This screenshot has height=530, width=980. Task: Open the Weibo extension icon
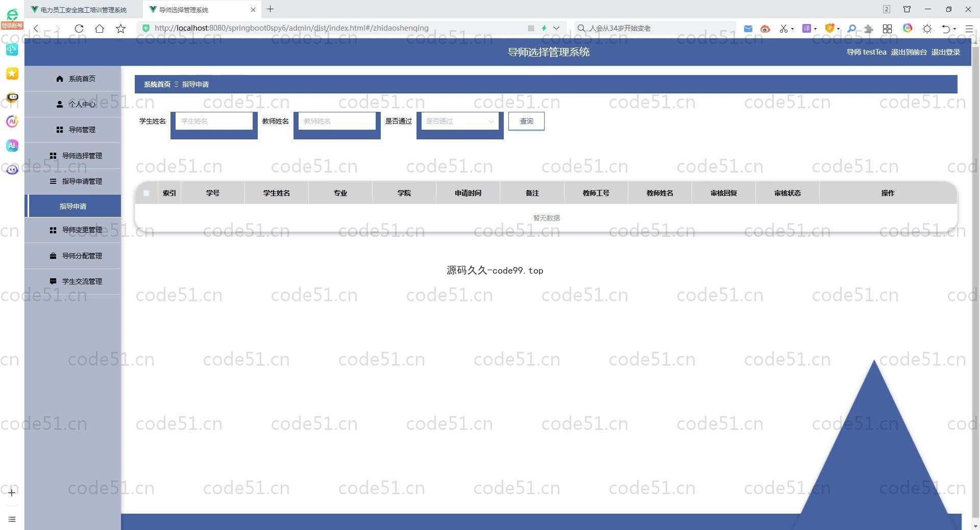point(765,29)
